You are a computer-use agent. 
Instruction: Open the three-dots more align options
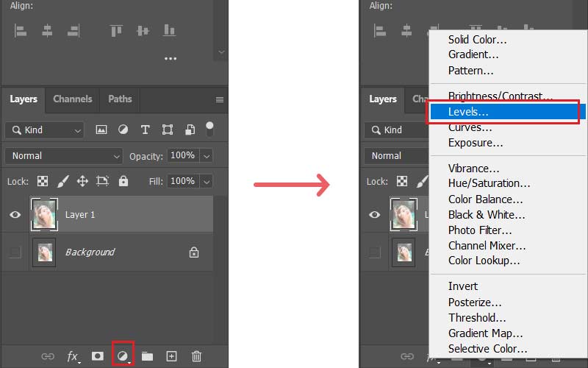[171, 59]
